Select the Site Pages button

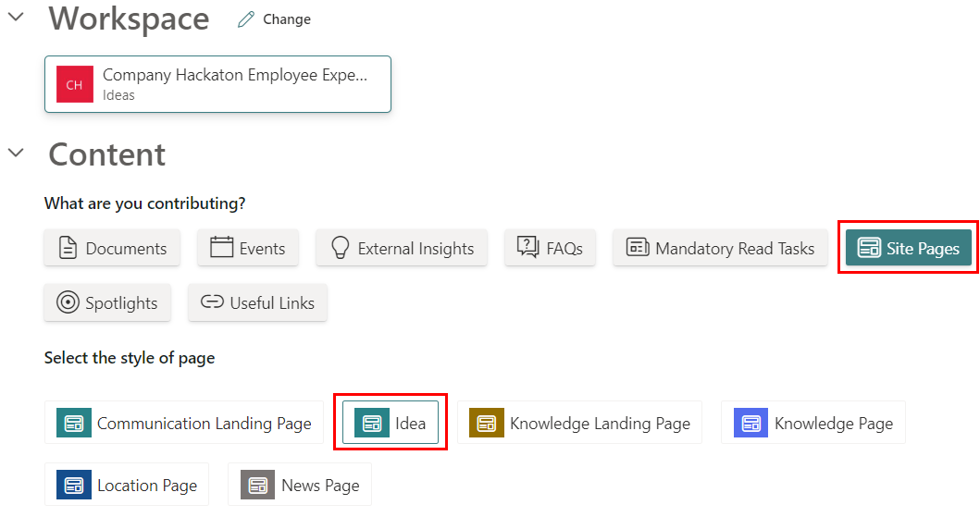[908, 248]
